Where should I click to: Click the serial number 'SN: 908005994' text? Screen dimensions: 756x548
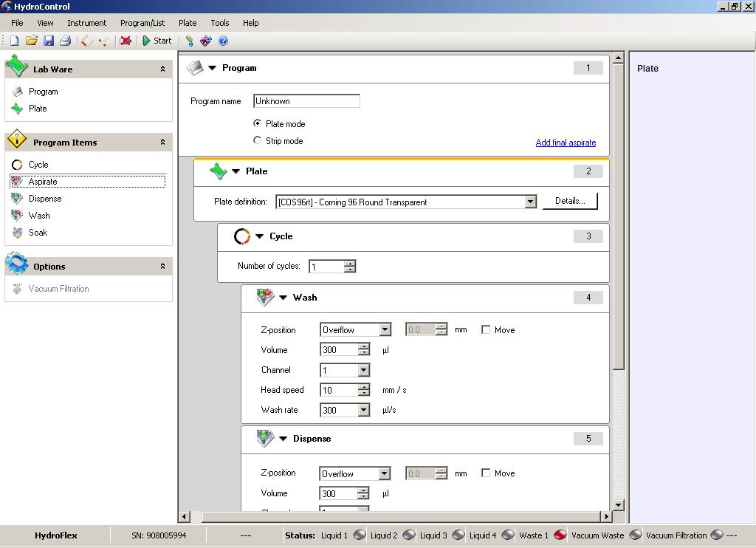(x=159, y=535)
